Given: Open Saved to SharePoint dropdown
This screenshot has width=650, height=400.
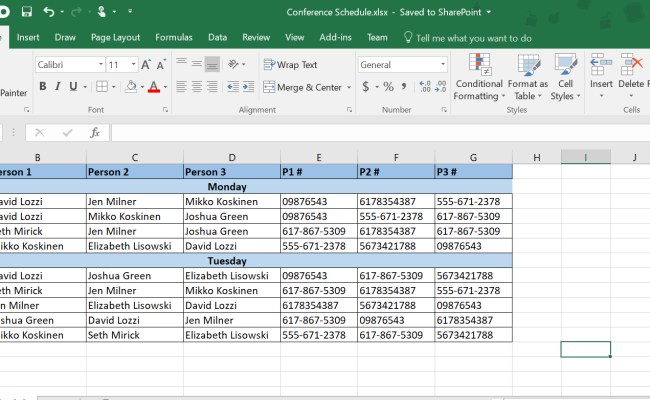Looking at the screenshot, I should (488, 12).
